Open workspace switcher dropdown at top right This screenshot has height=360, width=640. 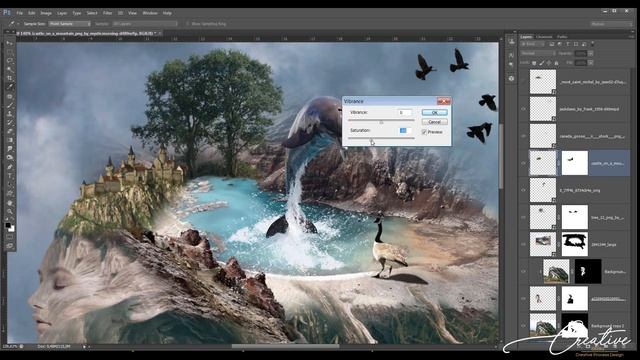(611, 24)
